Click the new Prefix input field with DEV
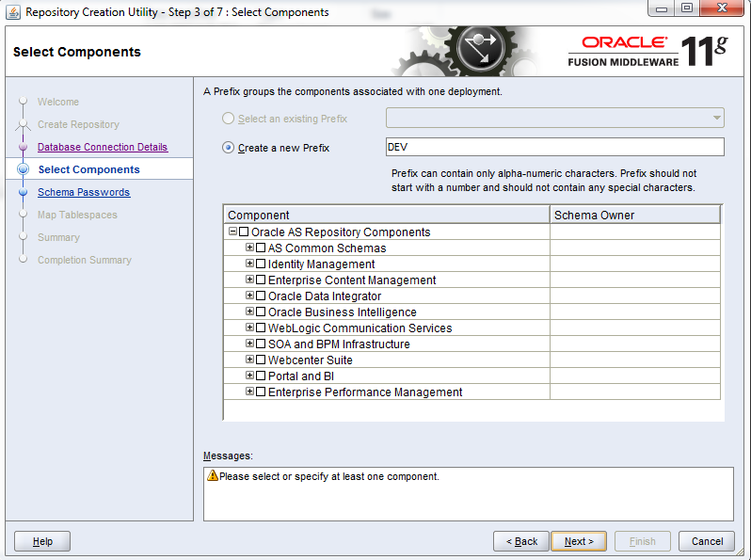 (555, 147)
